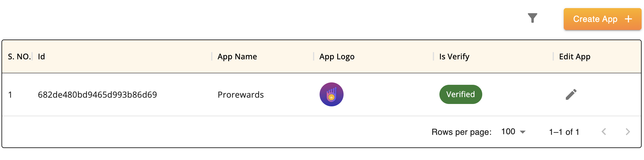This screenshot has height=160, width=644.
Task: Go to the previous page chevron
Action: tap(604, 132)
